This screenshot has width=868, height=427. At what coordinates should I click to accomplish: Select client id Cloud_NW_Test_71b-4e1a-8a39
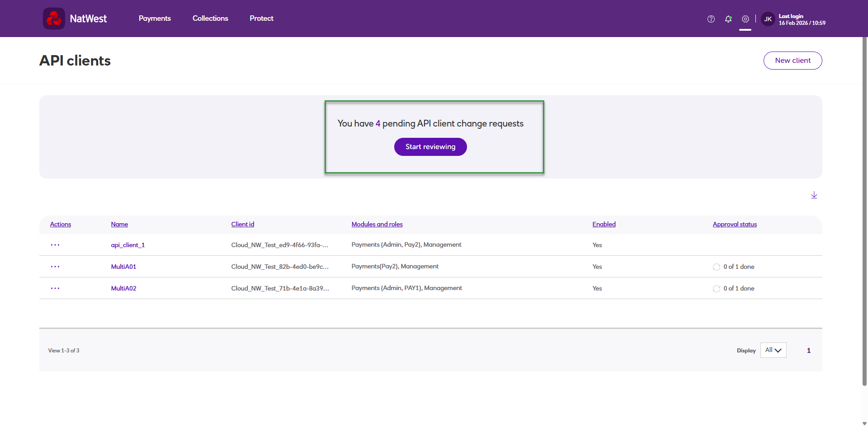pos(280,288)
